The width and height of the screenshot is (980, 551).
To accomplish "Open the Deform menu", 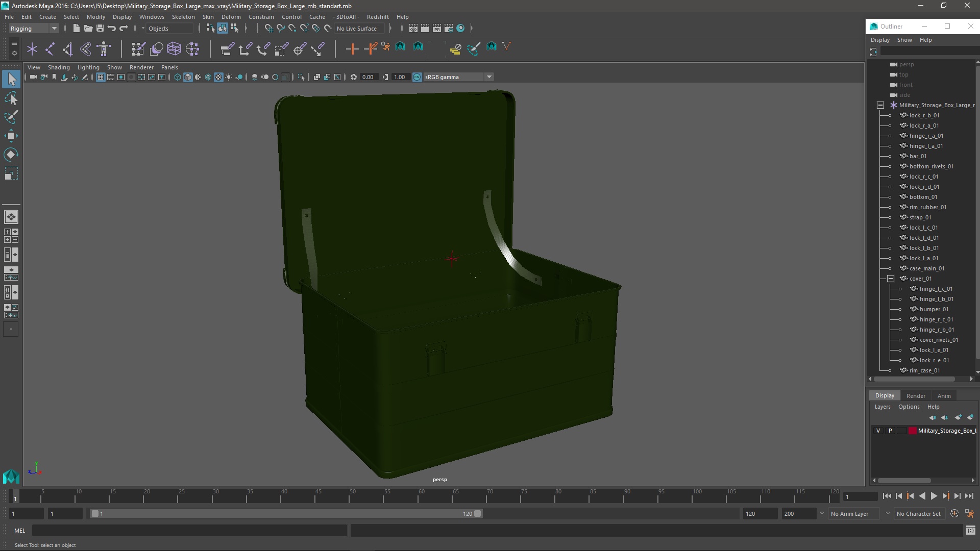I will pos(231,17).
